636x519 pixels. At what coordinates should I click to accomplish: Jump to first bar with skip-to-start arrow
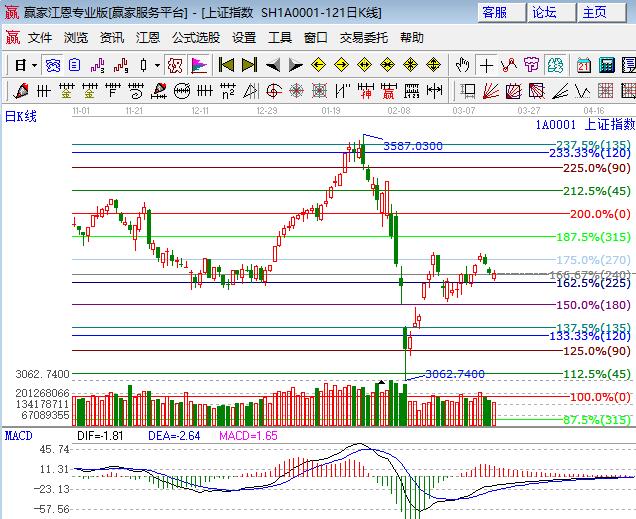(226, 65)
